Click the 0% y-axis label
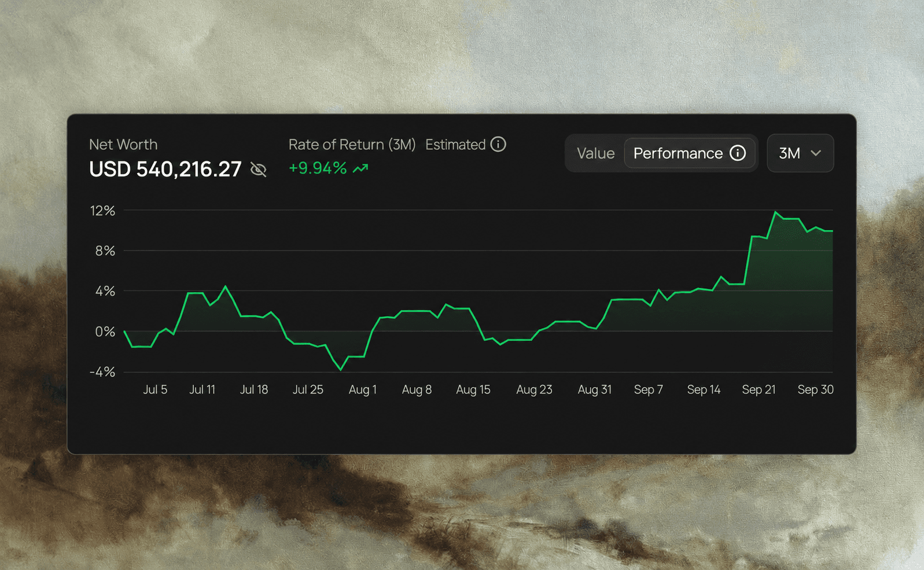 pyautogui.click(x=105, y=332)
